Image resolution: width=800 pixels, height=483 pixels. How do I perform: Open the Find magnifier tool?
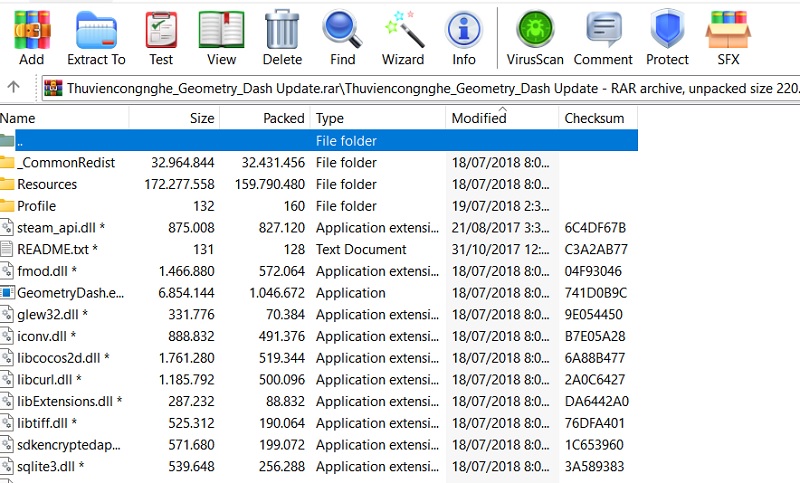[342, 38]
